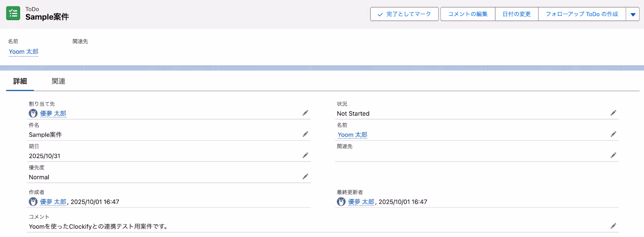Viewport: 644px width, 237px height.
Task: Edit the 状況 status pencil icon
Action: coord(613,113)
